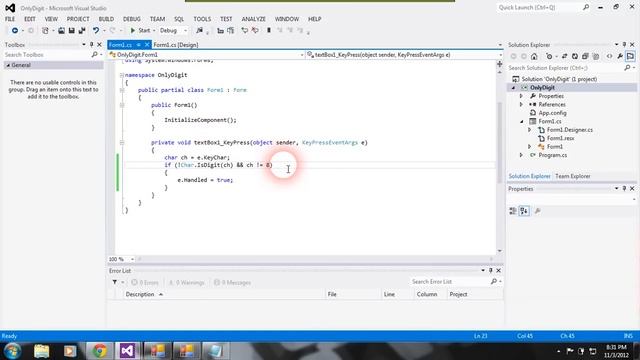The width and height of the screenshot is (640, 360).
Task: Open the BUILD menu
Action: click(106, 19)
